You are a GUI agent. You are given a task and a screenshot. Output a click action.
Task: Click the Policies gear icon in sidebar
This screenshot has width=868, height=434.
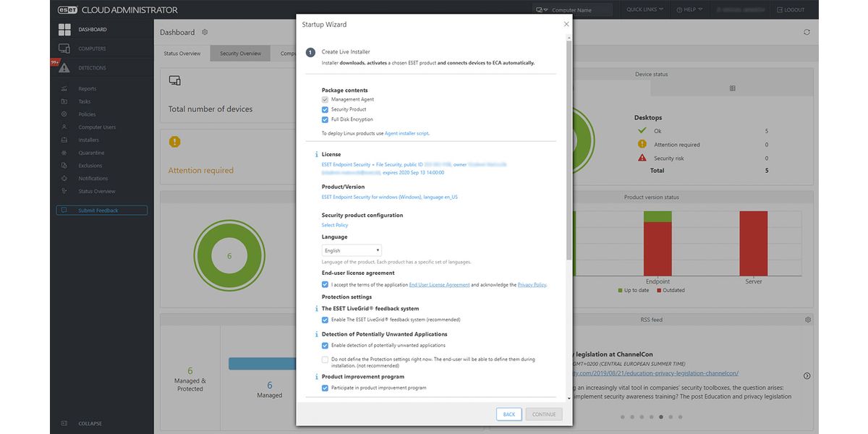click(x=64, y=114)
